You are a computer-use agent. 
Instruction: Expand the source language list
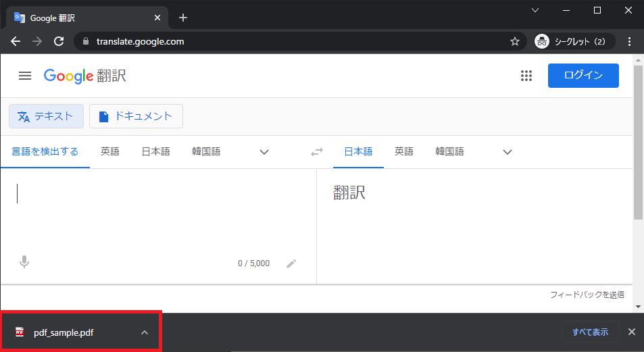coord(264,152)
